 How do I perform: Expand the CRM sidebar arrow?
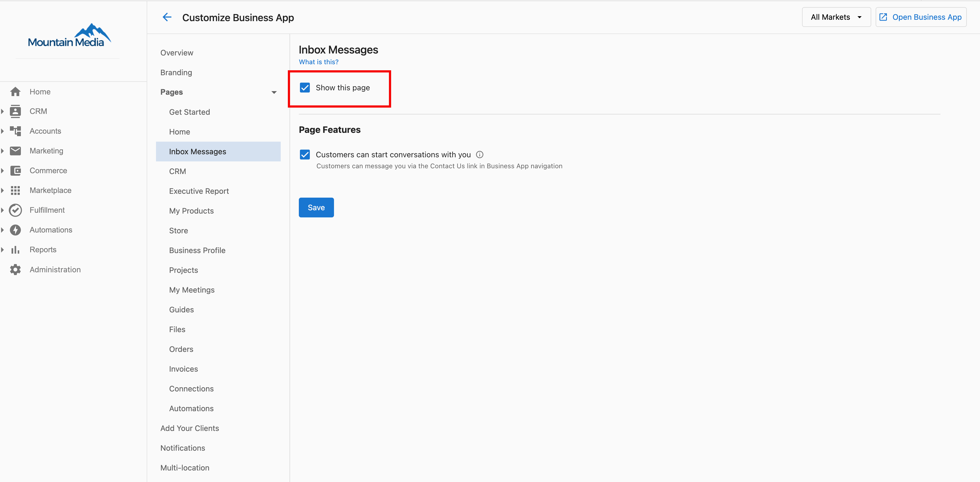click(x=3, y=111)
